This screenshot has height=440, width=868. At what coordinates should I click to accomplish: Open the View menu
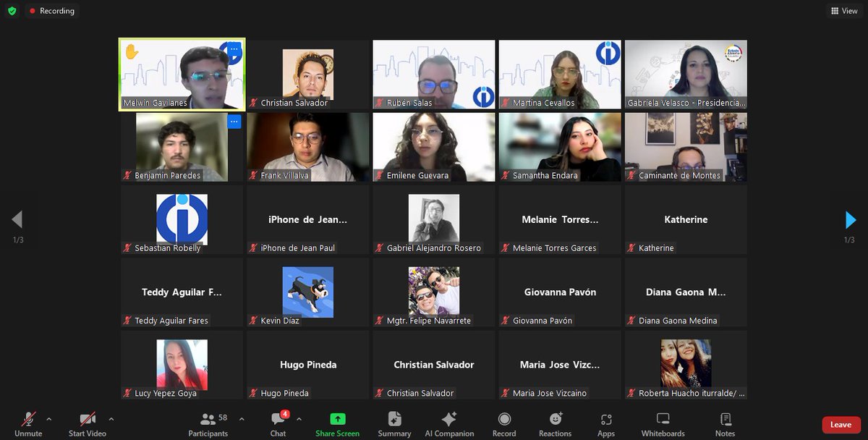(x=843, y=11)
